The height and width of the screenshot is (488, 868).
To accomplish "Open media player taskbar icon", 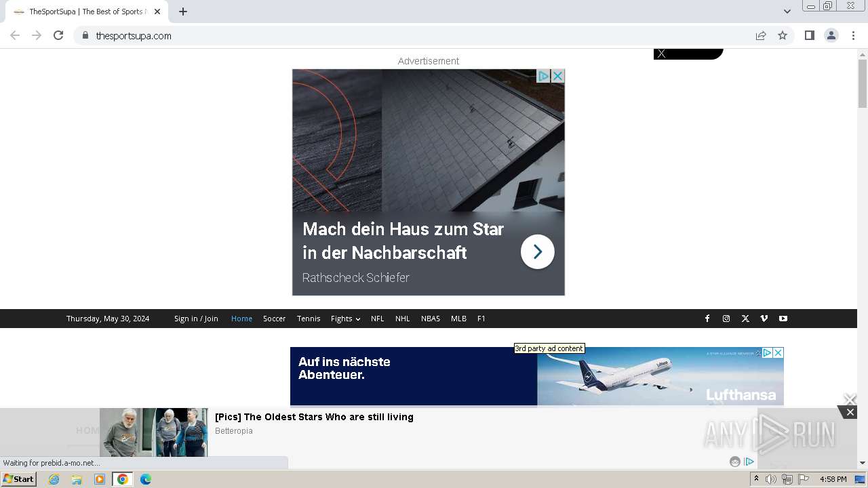I will coord(100,479).
